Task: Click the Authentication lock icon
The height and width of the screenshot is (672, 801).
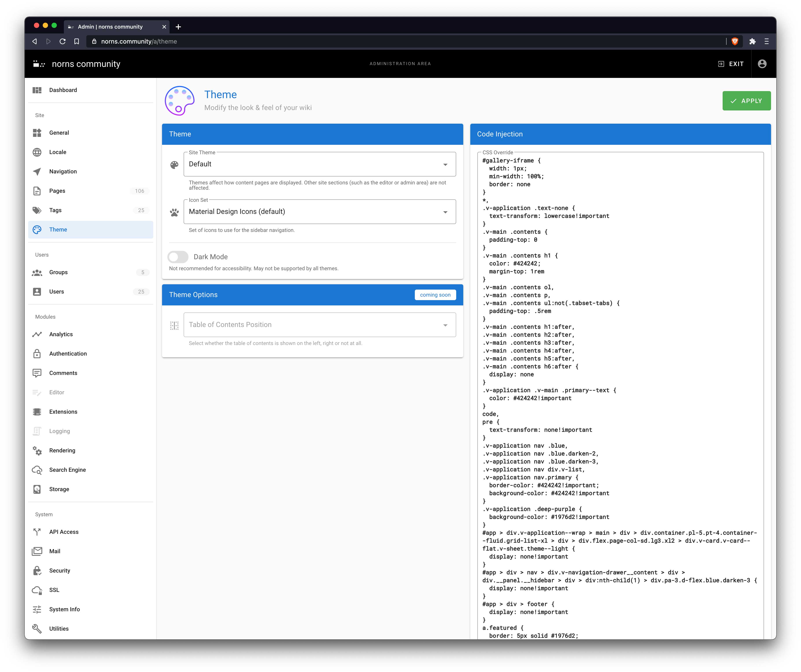Action: click(x=37, y=354)
